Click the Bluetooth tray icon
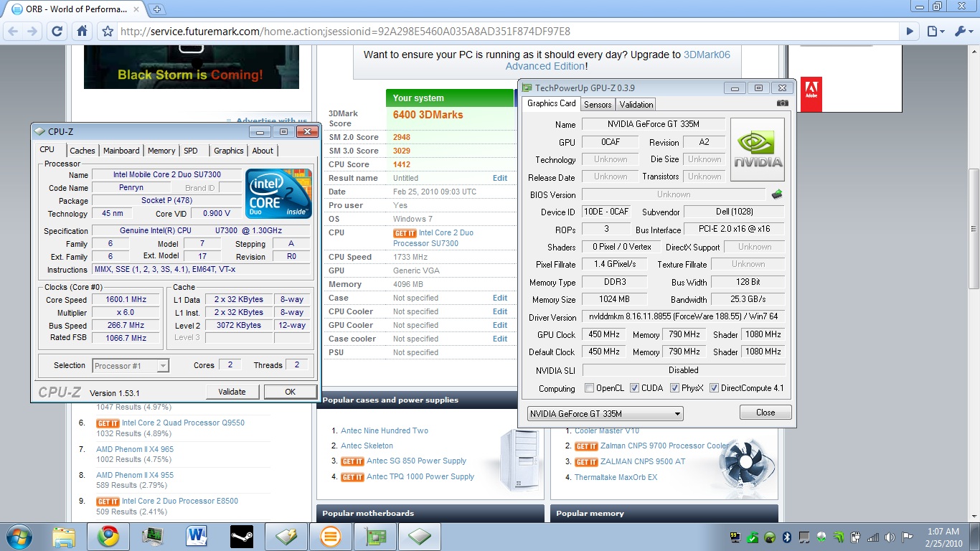Screen dimensions: 980x551 pos(786,537)
